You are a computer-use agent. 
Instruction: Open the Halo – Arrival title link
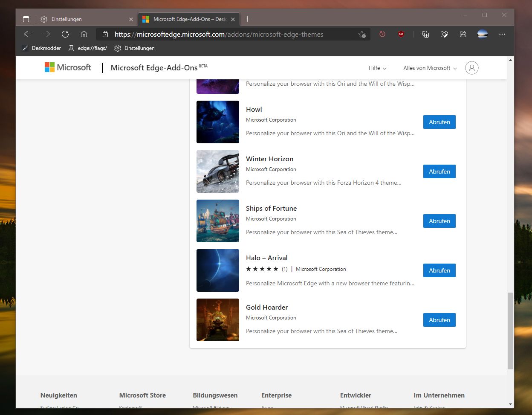[x=267, y=258]
